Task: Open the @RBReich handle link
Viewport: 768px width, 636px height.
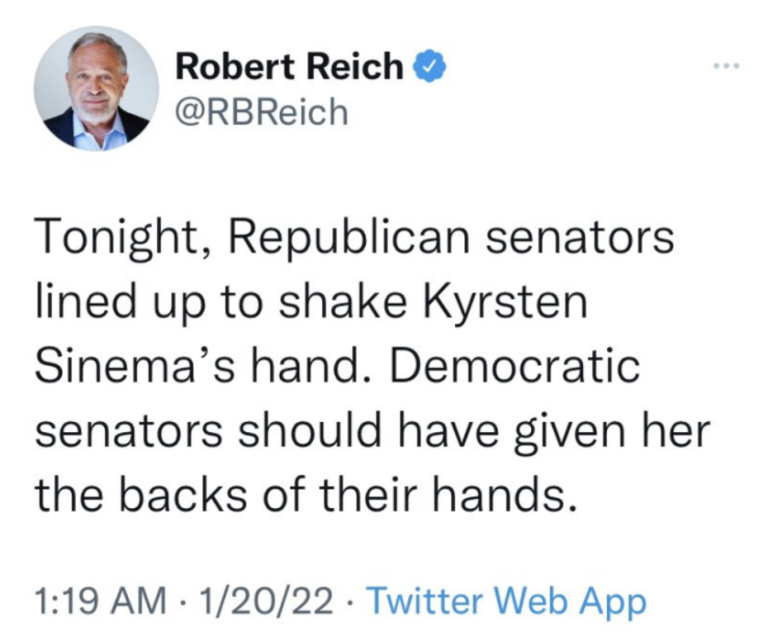Action: click(262, 112)
